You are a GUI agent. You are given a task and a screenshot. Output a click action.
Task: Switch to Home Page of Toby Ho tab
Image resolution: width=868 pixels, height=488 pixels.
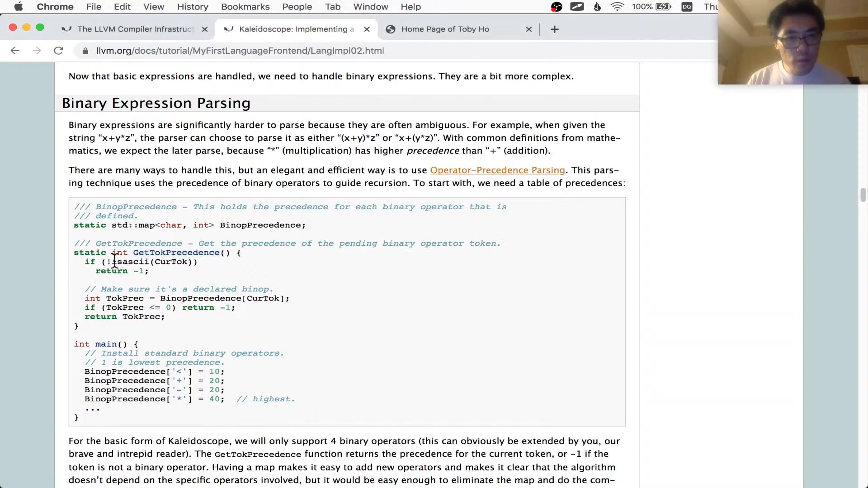click(x=445, y=29)
